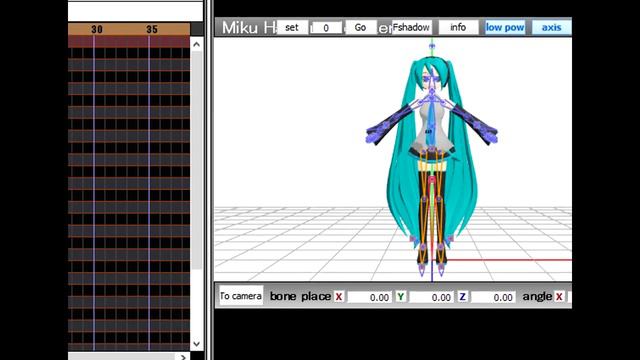Click the bone place Z value field
The image size is (640, 360).
pyautogui.click(x=493, y=297)
